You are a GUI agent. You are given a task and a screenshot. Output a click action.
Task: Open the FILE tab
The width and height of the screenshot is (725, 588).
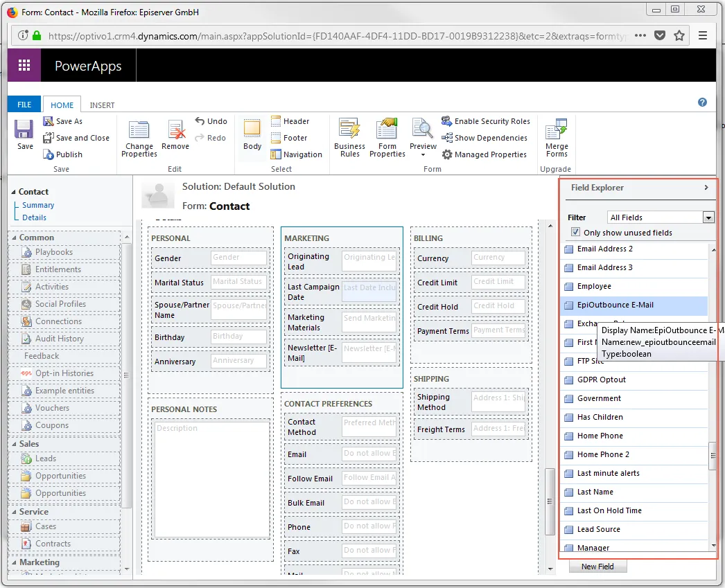(24, 105)
